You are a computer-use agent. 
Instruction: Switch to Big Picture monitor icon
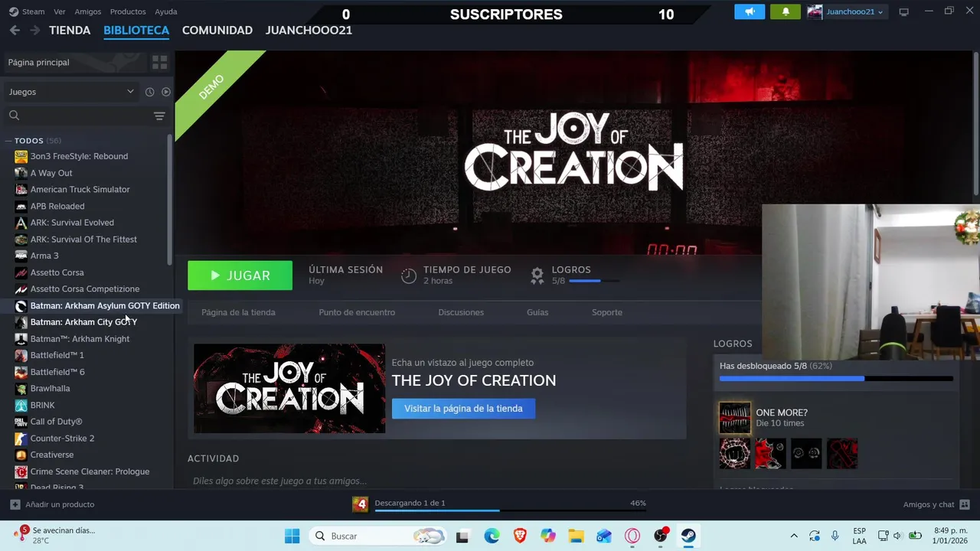coord(903,11)
